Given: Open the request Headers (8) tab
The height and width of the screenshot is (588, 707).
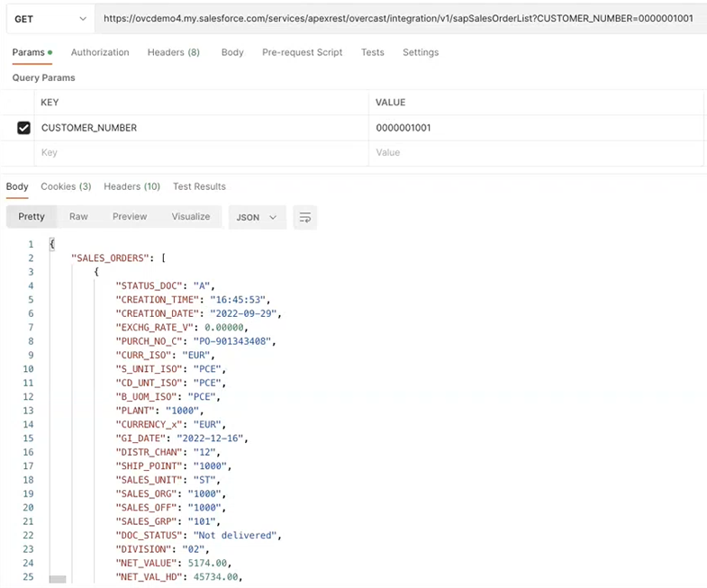Looking at the screenshot, I should coord(174,52).
